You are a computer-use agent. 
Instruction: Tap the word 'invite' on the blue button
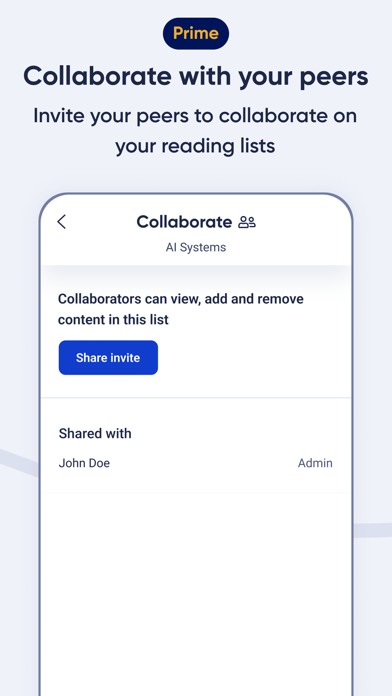(x=128, y=358)
